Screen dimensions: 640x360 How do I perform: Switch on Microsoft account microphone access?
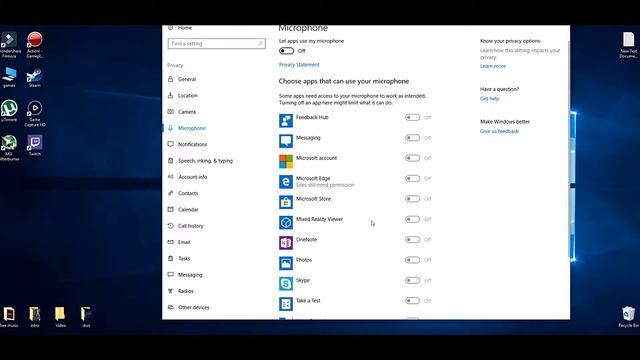[412, 158]
